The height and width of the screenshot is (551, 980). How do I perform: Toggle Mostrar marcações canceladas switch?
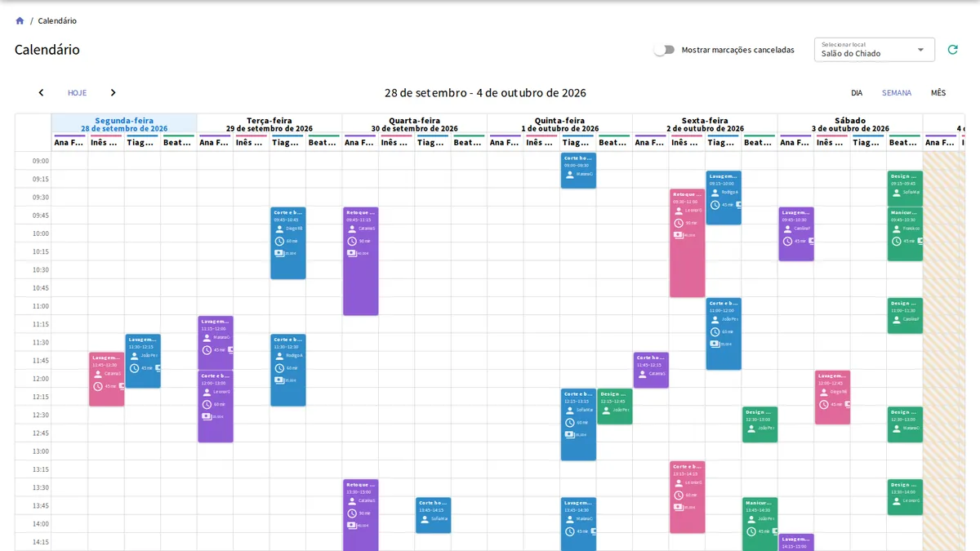coord(665,50)
